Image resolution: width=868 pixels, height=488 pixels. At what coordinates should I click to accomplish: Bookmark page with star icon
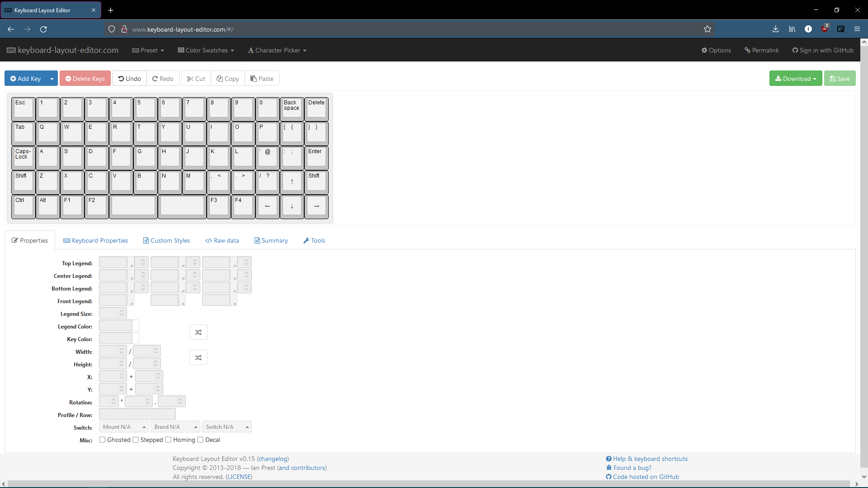[x=708, y=29]
